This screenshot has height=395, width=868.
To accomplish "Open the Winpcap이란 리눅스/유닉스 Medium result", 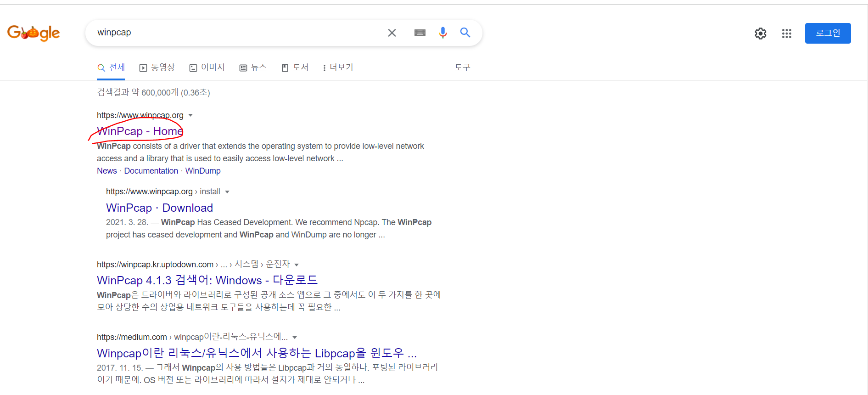I will point(257,353).
